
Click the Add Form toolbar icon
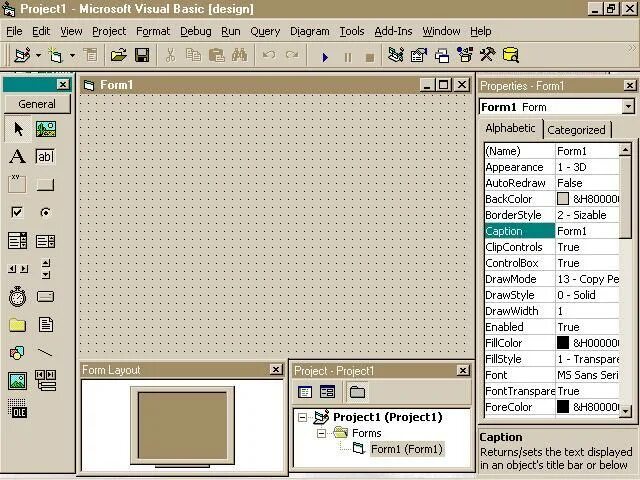coord(55,55)
